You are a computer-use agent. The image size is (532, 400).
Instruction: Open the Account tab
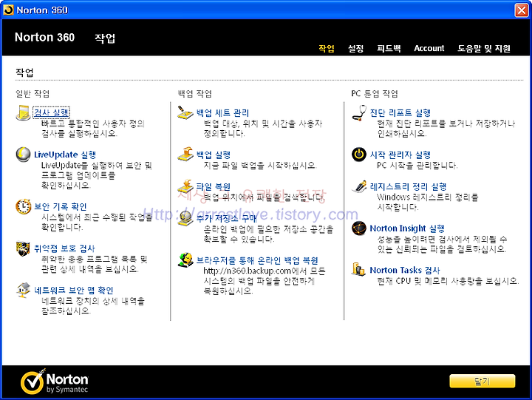pos(429,48)
